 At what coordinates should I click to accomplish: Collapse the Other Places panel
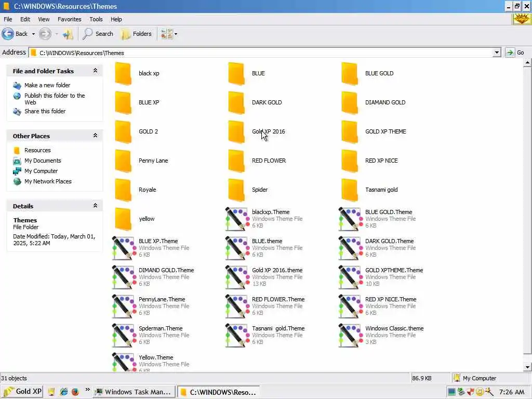tap(96, 136)
